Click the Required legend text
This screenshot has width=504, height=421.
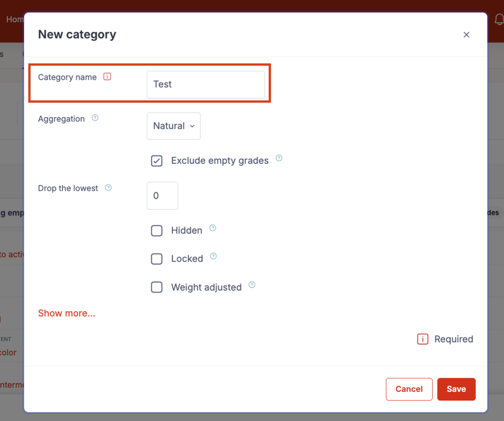coord(453,339)
